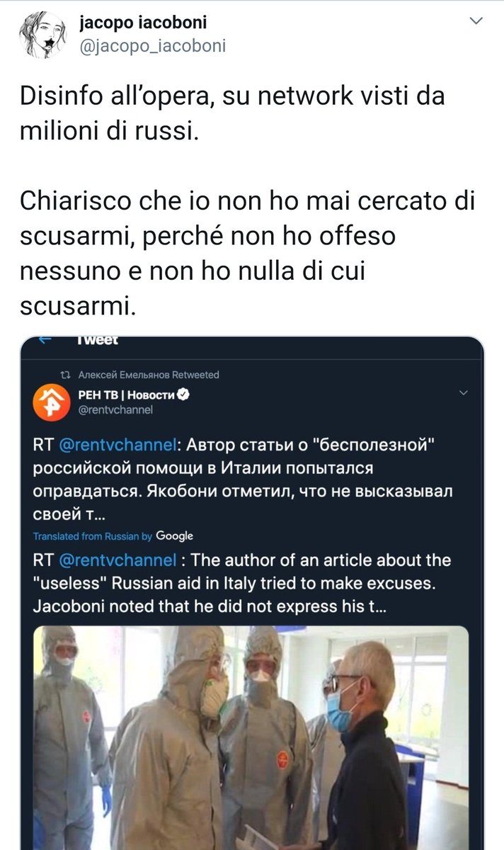Open the photo of people in protective suits

pos(251,737)
